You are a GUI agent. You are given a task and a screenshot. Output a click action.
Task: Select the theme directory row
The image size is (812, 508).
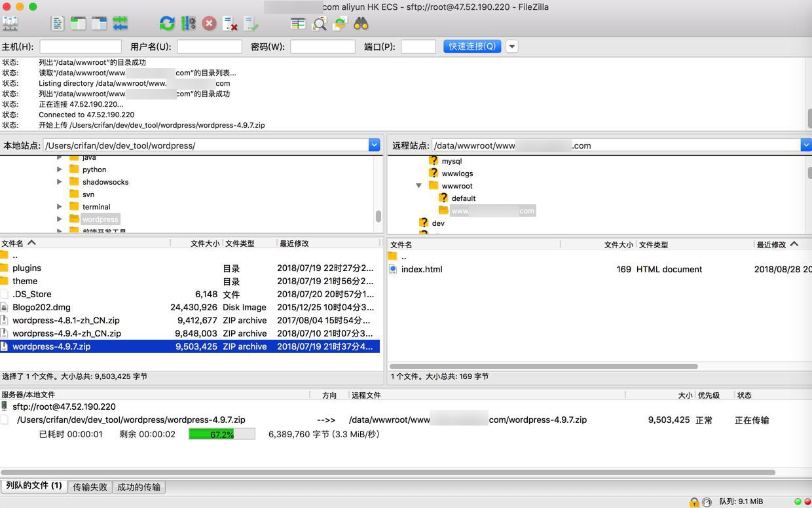click(190, 281)
